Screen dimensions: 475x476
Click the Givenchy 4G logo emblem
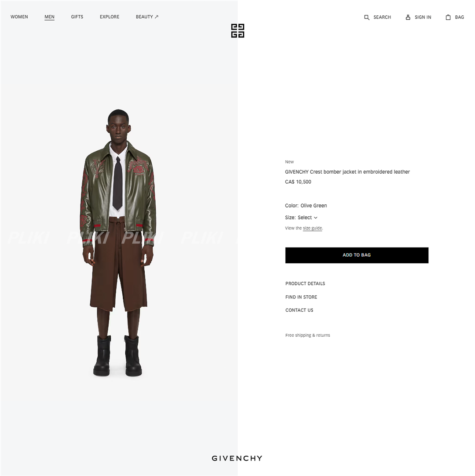pyautogui.click(x=237, y=31)
